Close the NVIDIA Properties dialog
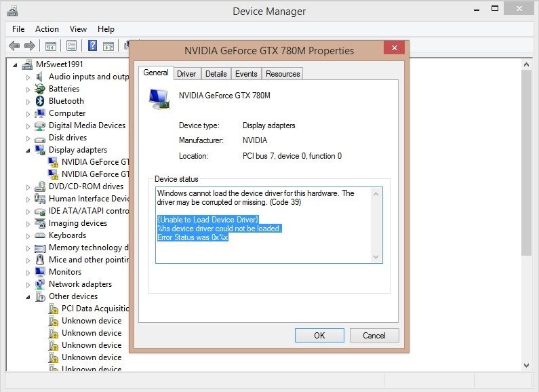539x392 pixels. [x=394, y=47]
